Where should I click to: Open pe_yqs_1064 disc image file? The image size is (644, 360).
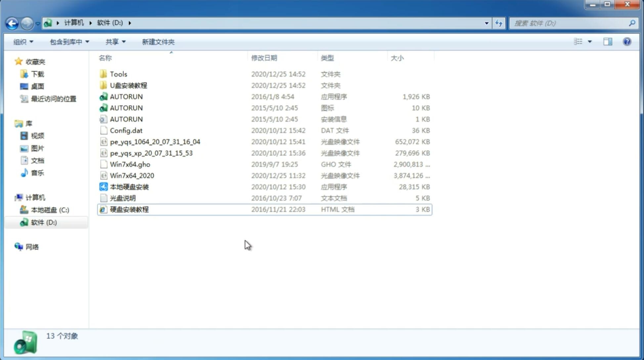pyautogui.click(x=155, y=142)
